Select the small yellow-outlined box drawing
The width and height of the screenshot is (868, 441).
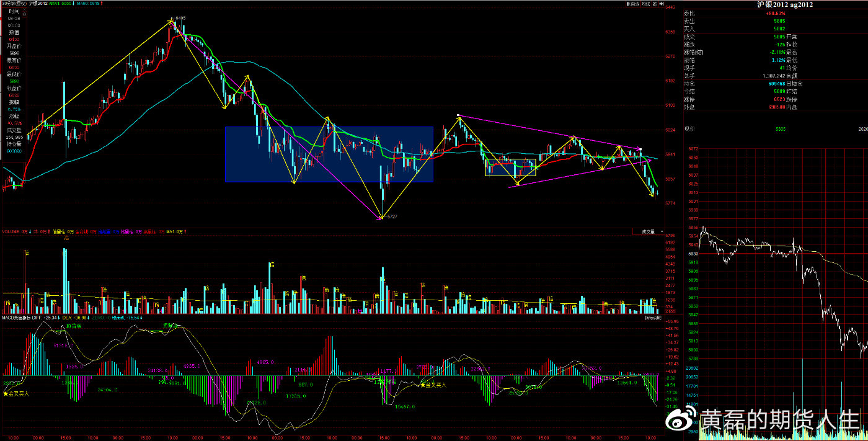[510, 168]
